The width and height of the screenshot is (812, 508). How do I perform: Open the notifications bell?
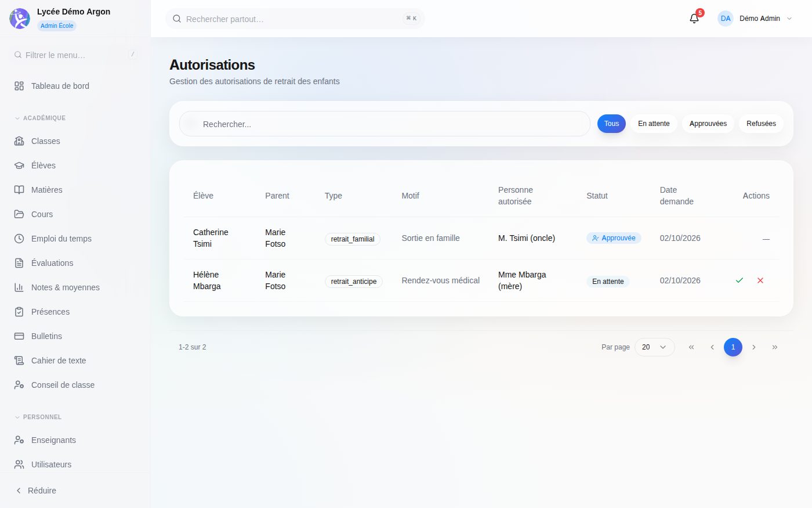click(x=694, y=19)
